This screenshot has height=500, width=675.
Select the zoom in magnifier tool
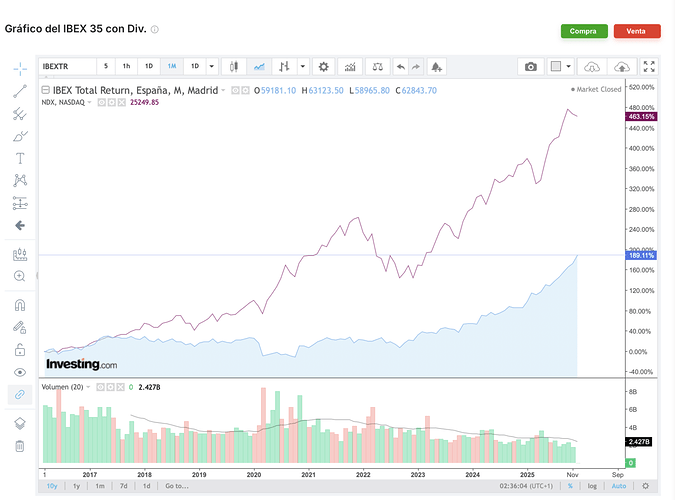(x=20, y=276)
